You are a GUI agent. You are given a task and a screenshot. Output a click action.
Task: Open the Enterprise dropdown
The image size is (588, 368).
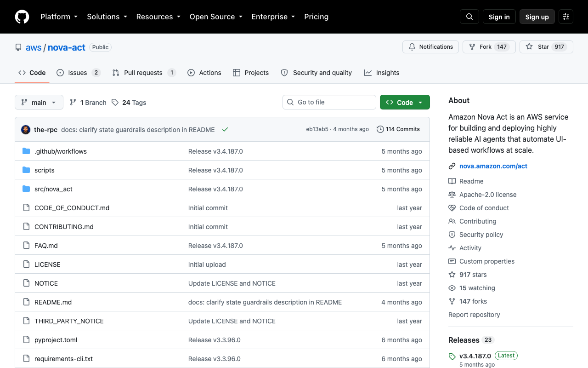coord(273,17)
